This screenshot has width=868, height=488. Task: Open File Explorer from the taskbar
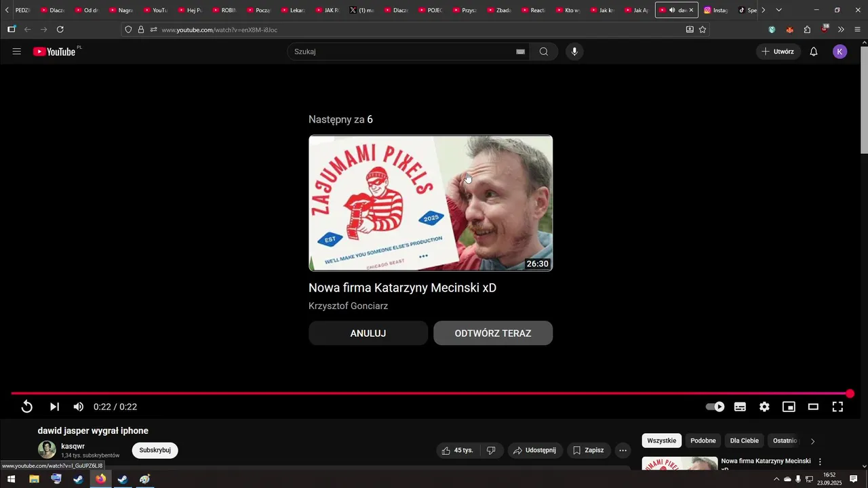(34, 479)
